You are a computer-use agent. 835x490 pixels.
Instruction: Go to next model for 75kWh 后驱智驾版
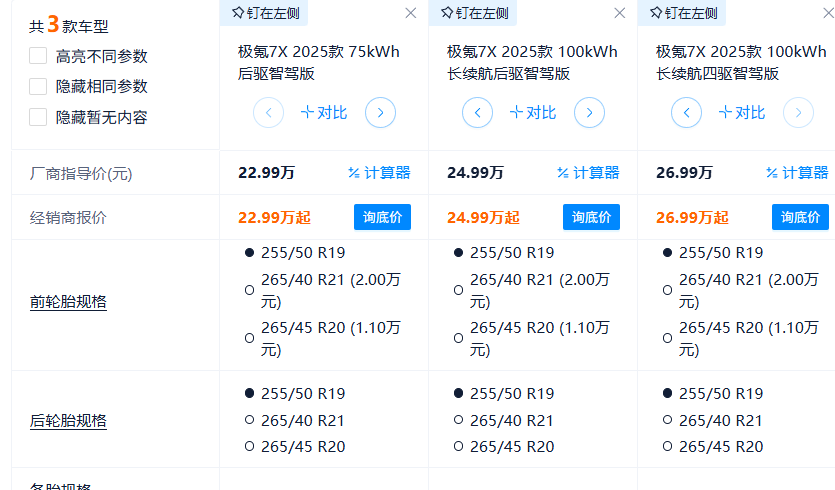click(x=380, y=112)
